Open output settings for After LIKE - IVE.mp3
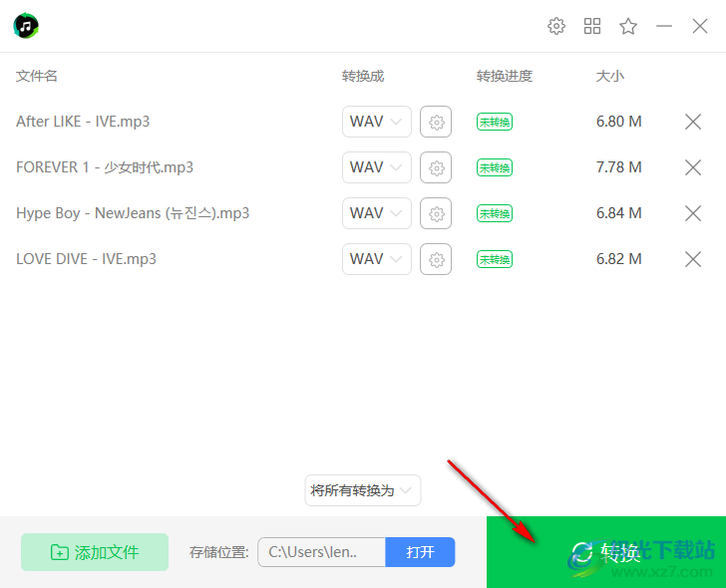Image resolution: width=726 pixels, height=588 pixels. point(436,122)
